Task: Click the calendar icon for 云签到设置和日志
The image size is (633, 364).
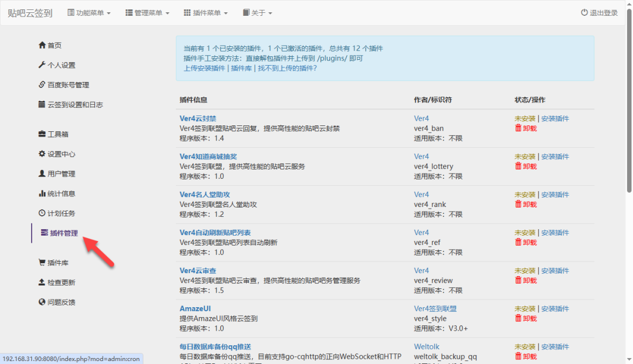Action: 42,105
